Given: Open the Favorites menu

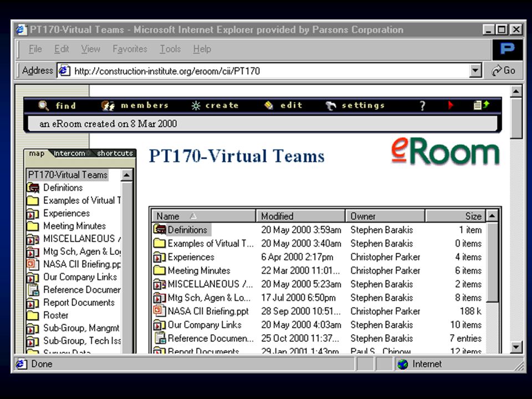Looking at the screenshot, I should 130,49.
